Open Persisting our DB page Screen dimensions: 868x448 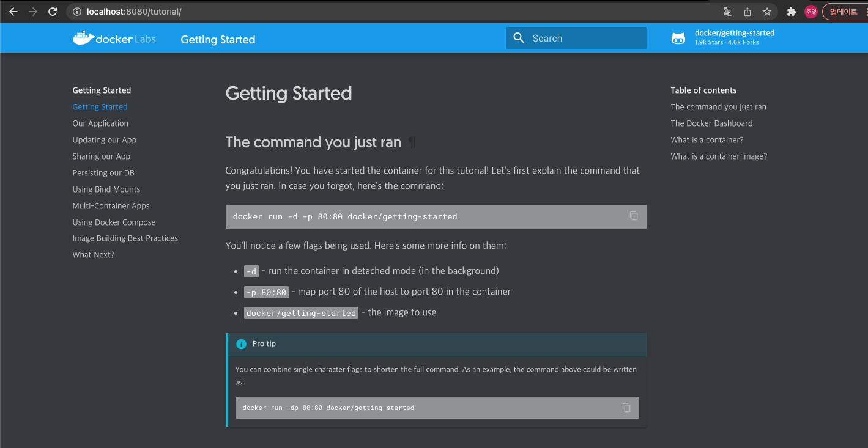point(103,173)
